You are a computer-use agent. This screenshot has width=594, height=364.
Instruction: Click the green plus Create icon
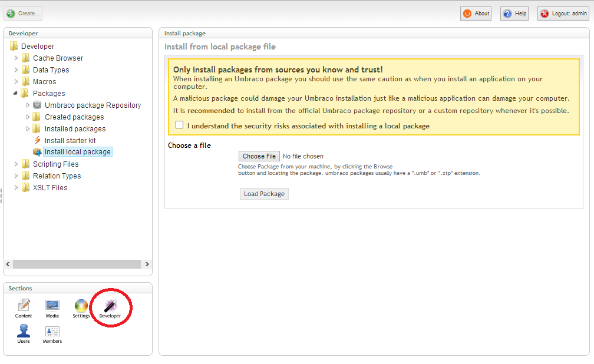pos(11,14)
